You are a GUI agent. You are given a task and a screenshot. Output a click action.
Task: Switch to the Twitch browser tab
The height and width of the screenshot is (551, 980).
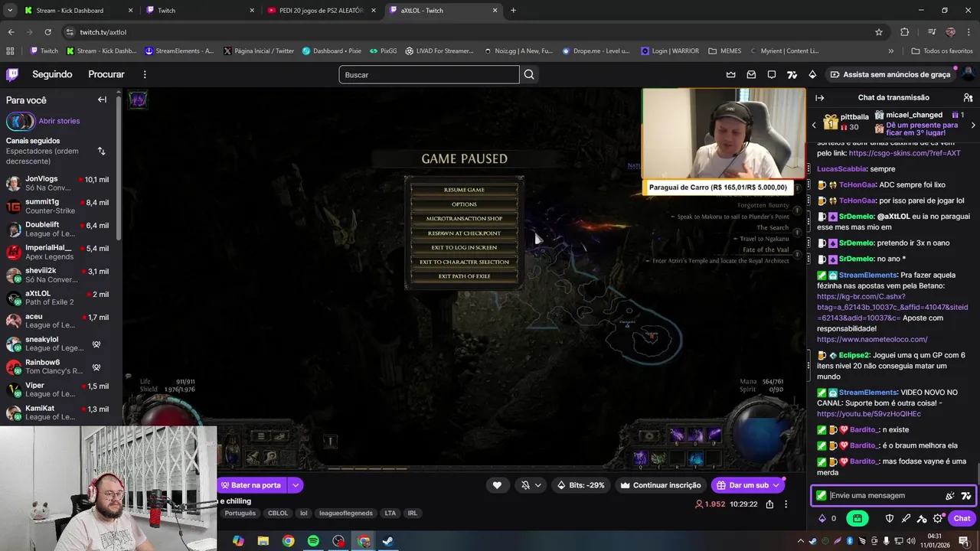coord(201,11)
